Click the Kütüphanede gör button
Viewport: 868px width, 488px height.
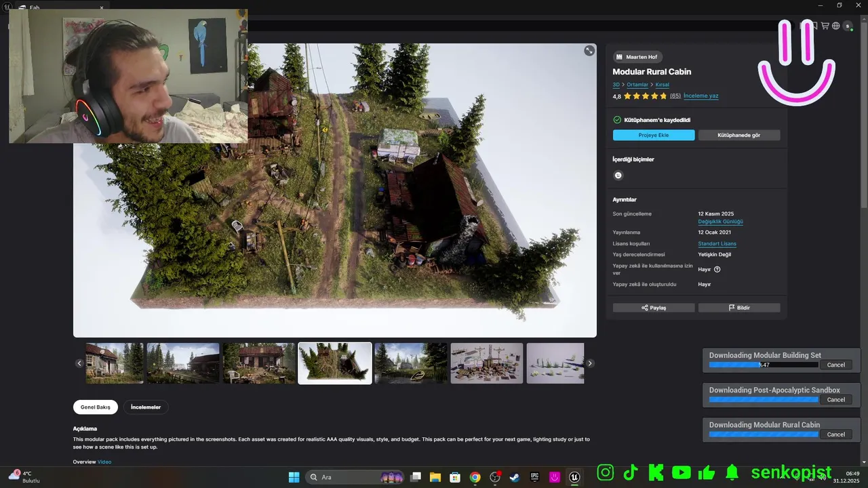pyautogui.click(x=739, y=136)
